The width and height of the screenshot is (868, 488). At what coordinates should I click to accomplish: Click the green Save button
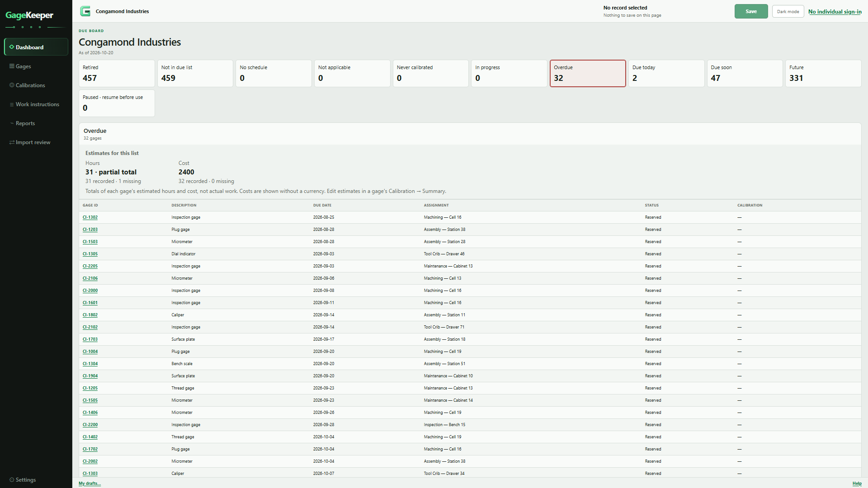click(x=751, y=11)
